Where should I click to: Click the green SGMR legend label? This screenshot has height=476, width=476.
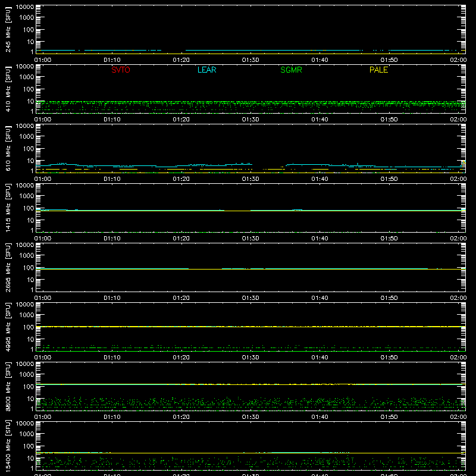pyautogui.click(x=291, y=70)
